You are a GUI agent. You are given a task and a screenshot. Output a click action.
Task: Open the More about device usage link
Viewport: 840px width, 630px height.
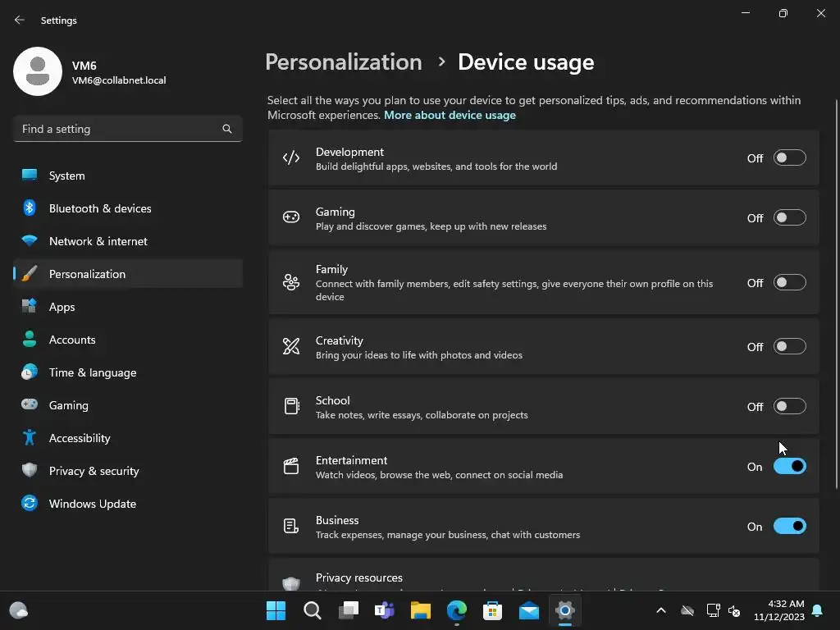450,116
